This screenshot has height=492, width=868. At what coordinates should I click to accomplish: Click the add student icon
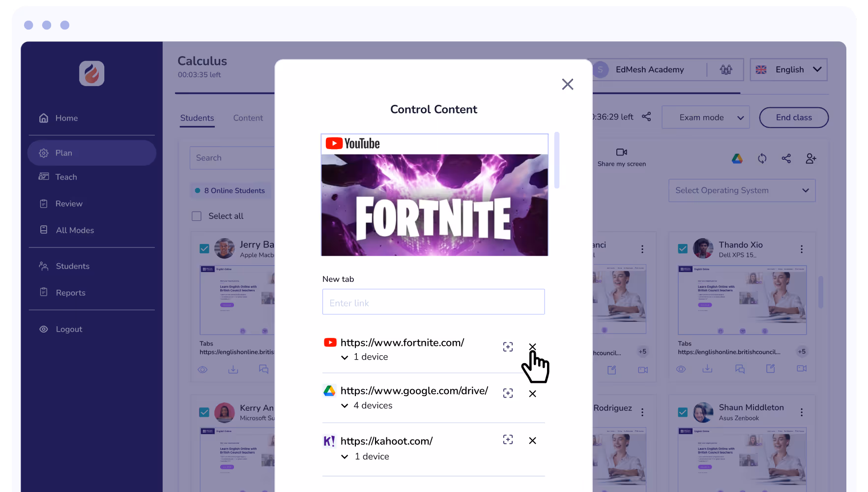811,158
